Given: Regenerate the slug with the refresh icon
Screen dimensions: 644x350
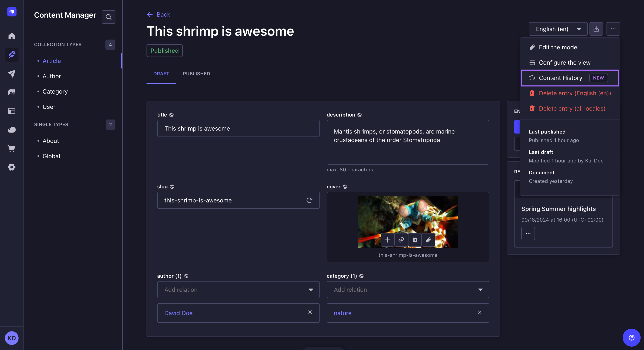Looking at the screenshot, I should point(309,200).
